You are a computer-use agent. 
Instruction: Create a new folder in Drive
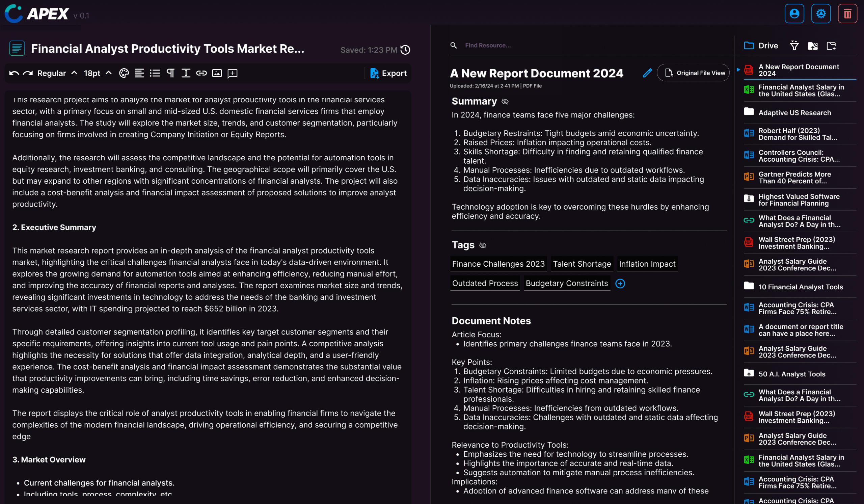coord(831,46)
